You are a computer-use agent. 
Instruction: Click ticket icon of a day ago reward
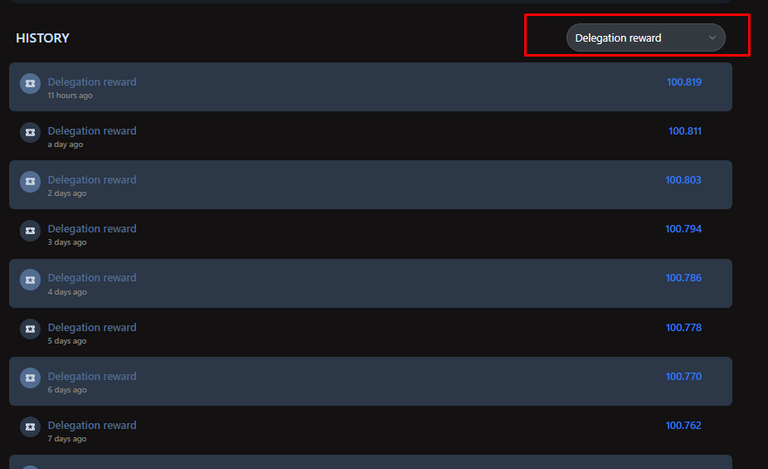click(30, 132)
